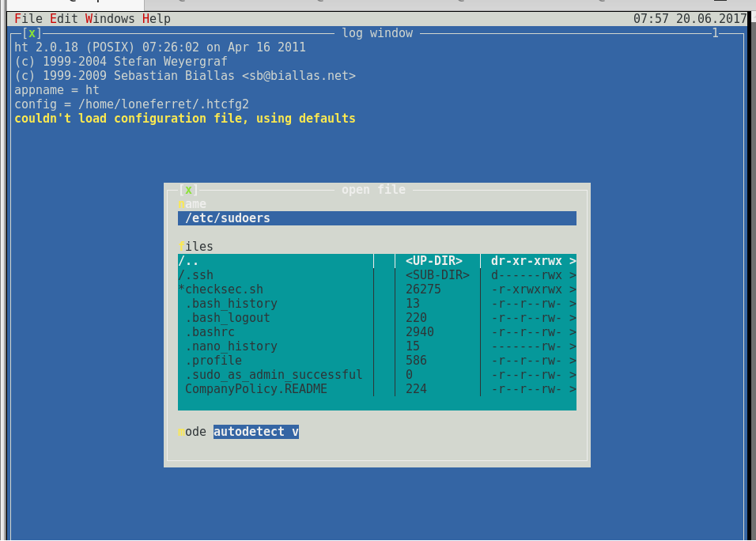Click the Sebastian Biallas copyright line
The width and height of the screenshot is (756, 541).
tap(185, 76)
